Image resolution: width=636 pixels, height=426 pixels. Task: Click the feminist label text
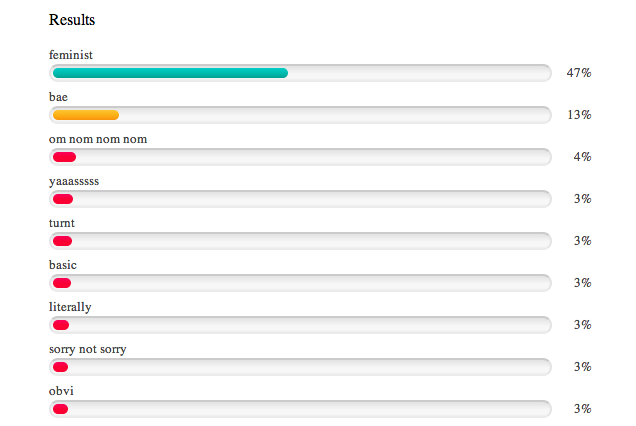(71, 55)
